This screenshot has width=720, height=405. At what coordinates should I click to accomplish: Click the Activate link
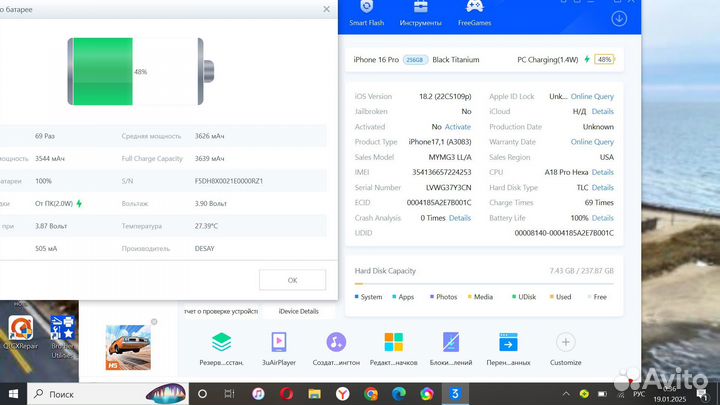(457, 127)
